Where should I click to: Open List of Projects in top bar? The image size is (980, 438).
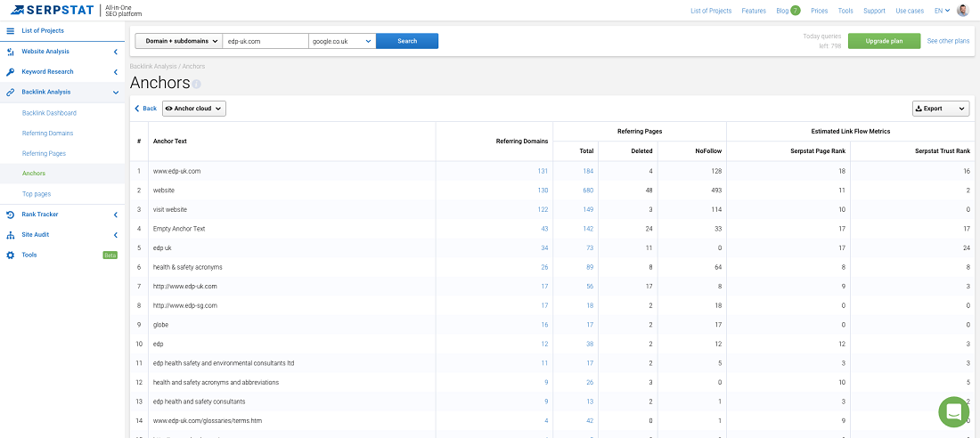click(x=711, y=11)
